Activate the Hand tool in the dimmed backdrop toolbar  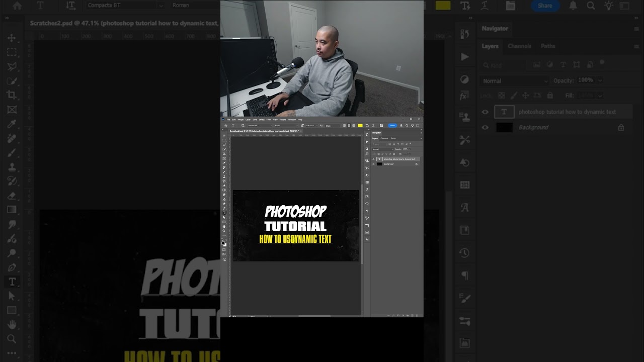coord(12,324)
